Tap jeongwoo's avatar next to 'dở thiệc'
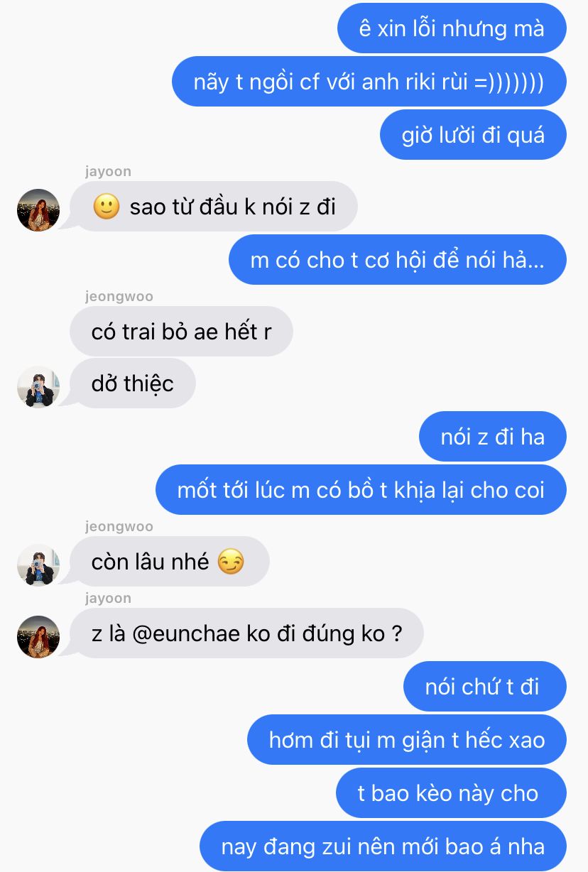This screenshot has height=872, width=588. tap(38, 387)
